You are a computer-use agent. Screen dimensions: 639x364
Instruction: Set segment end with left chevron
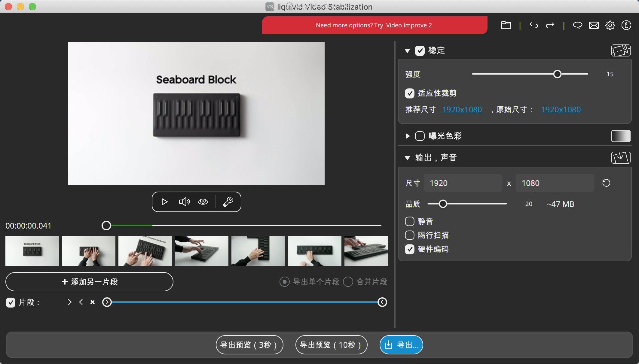pyautogui.click(x=81, y=302)
